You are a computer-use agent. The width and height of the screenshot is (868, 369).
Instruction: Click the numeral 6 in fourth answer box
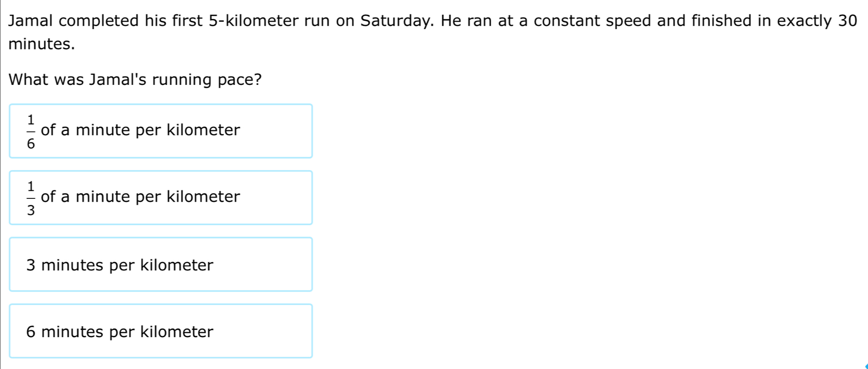[x=30, y=332]
